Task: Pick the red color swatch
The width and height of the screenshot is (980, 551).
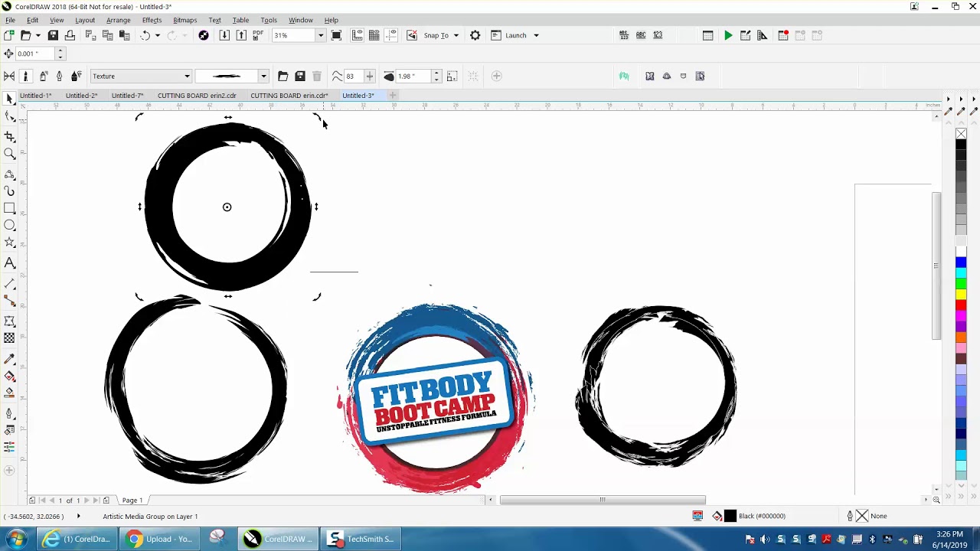Action: (x=961, y=306)
